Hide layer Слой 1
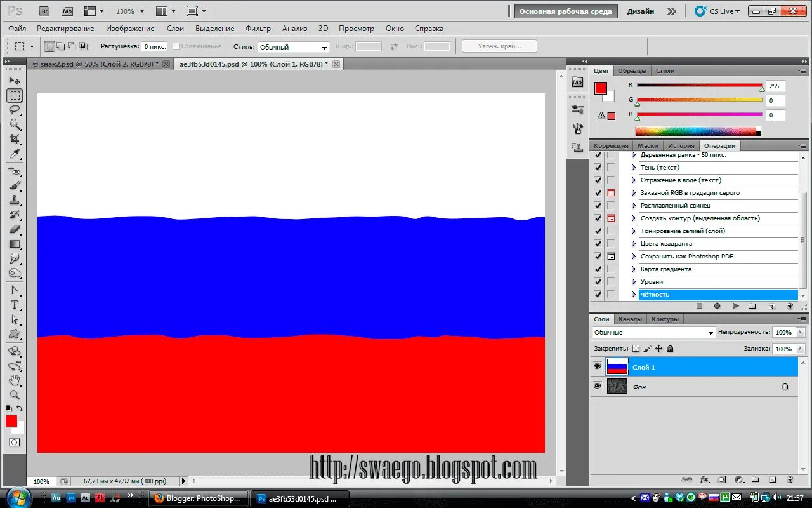The width and height of the screenshot is (812, 508). [597, 367]
